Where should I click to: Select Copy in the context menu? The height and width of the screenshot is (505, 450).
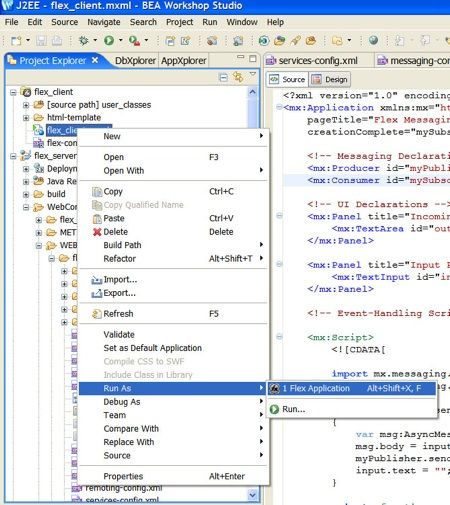(x=173, y=191)
